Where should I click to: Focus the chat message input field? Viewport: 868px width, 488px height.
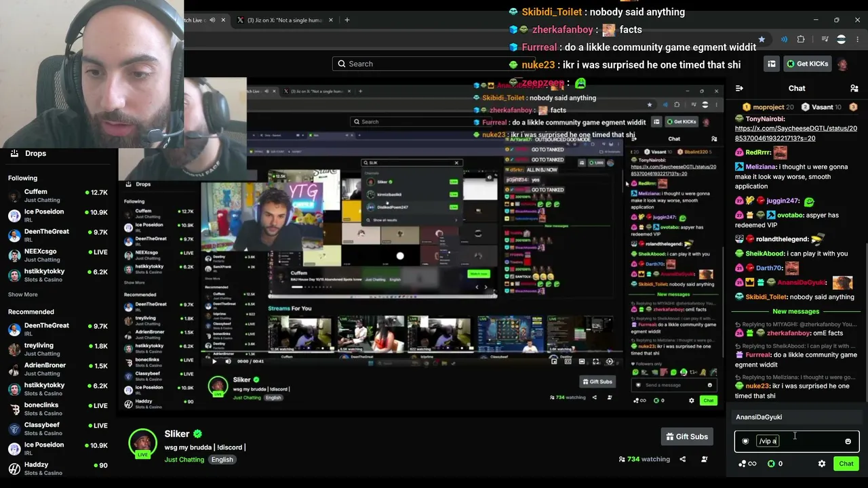[797, 441]
